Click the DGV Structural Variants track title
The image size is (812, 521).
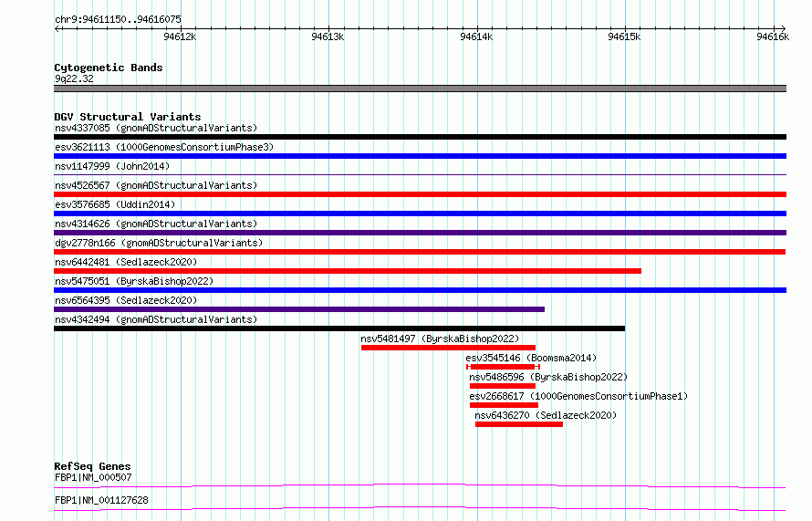point(128,117)
